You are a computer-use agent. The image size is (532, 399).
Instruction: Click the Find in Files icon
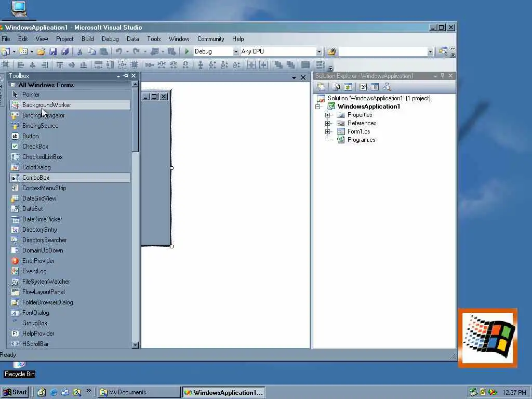[331, 51]
